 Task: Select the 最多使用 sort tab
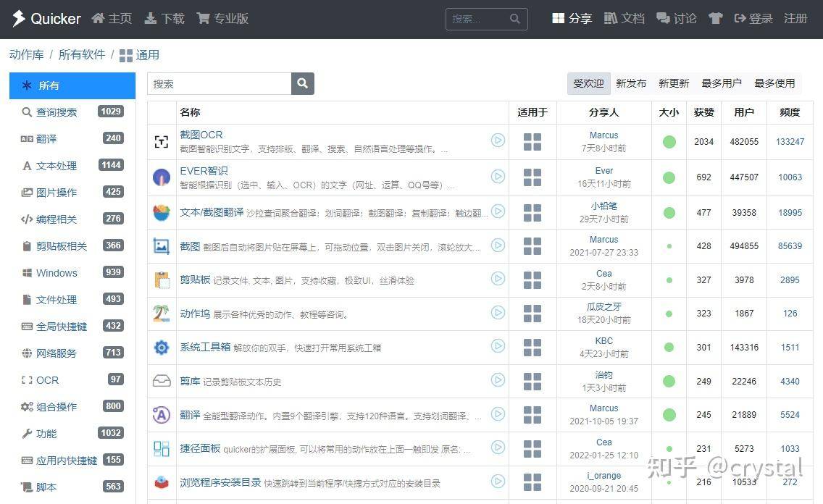(x=774, y=83)
